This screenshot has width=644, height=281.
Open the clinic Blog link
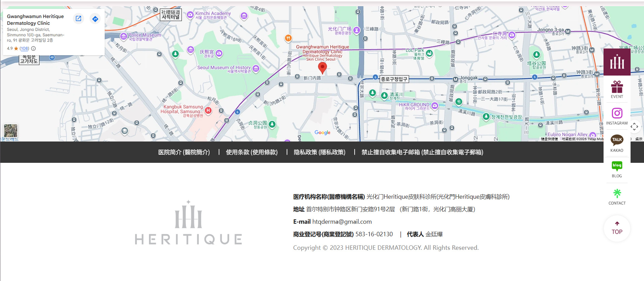click(617, 170)
